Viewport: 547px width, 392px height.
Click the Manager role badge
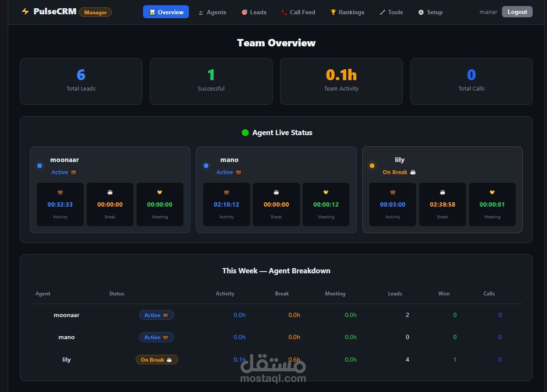(x=95, y=12)
